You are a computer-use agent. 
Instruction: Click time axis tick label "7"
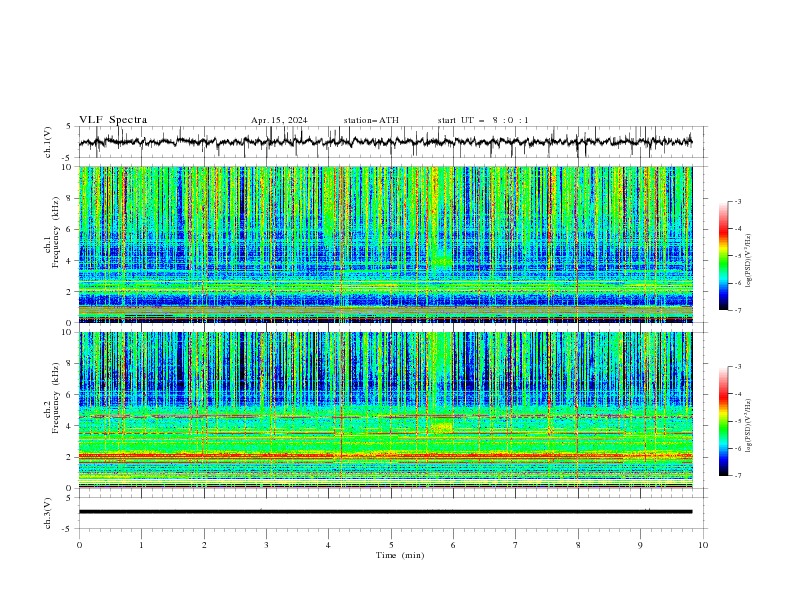[516, 545]
